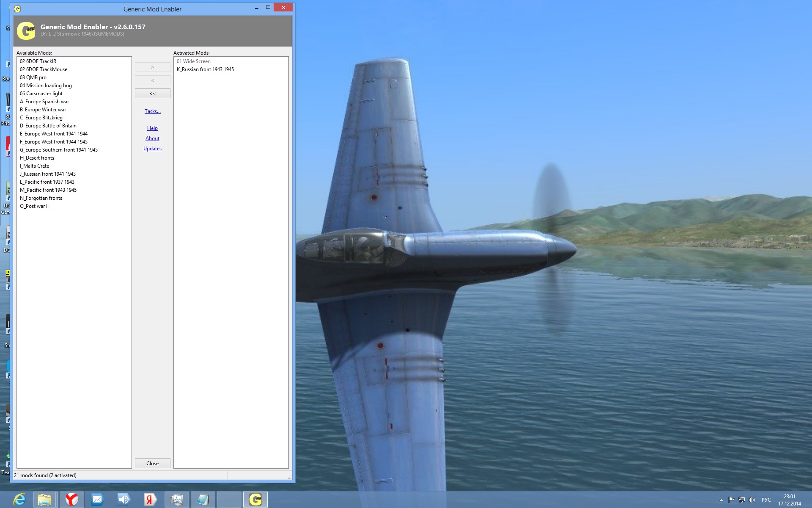Click the disable all mods button
Viewport: 812px width, 508px height.
[152, 94]
